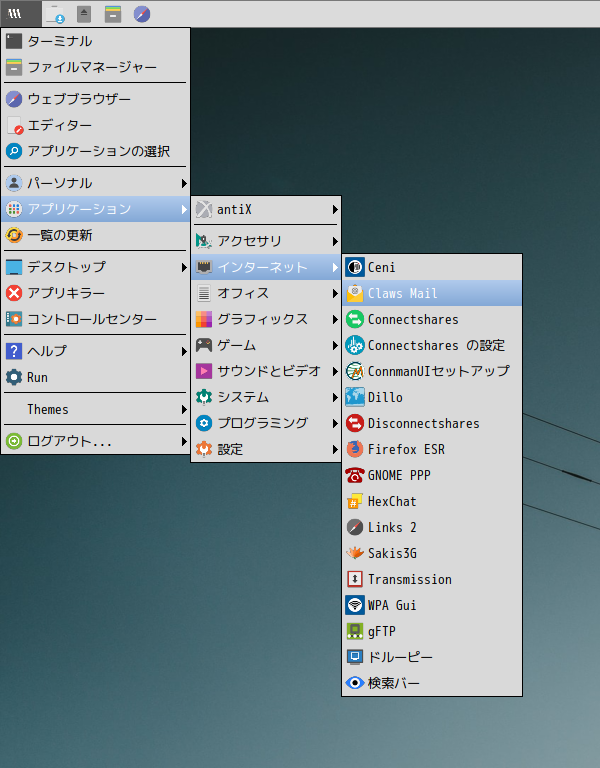Viewport: 600px width, 768px height.
Task: Expand the antiX submenu arrow
Action: pos(335,210)
